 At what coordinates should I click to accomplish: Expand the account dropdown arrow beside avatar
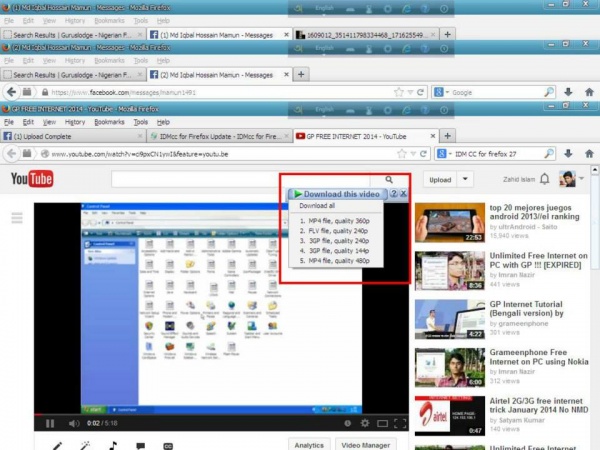click(582, 178)
